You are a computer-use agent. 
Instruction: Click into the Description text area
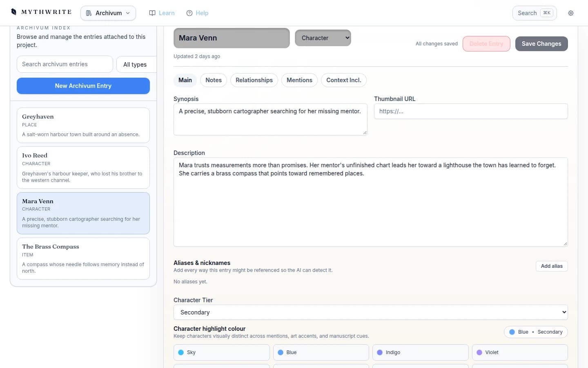pos(371,202)
